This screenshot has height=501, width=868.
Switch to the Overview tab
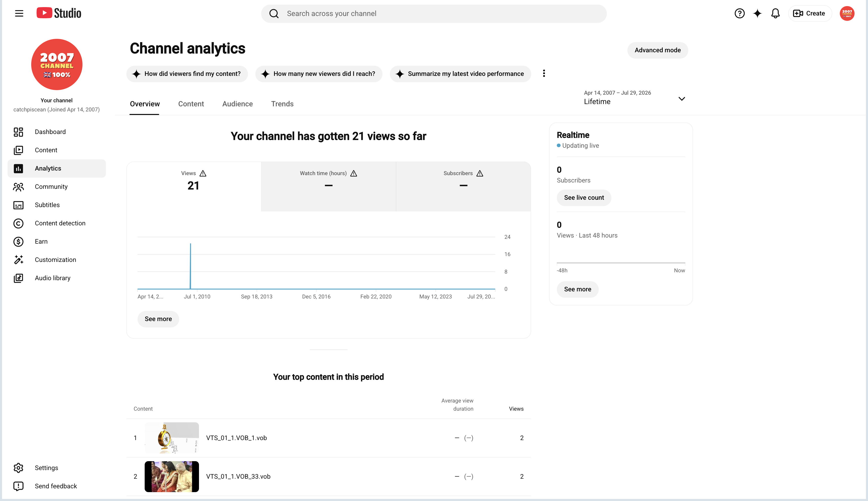(144, 104)
